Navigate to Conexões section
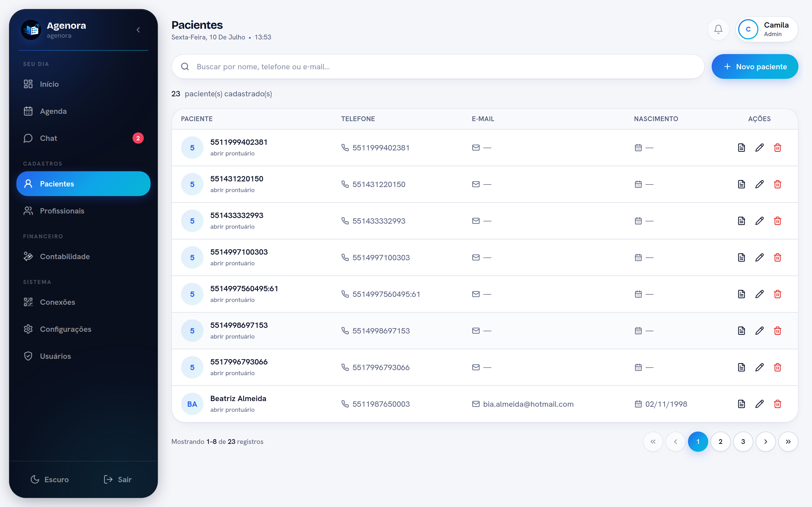 [83, 302]
